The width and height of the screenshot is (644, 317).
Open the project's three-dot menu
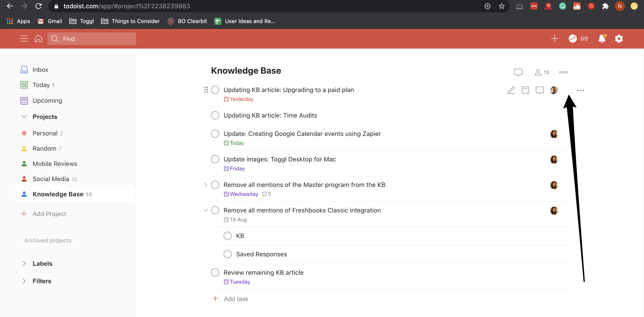pos(563,72)
